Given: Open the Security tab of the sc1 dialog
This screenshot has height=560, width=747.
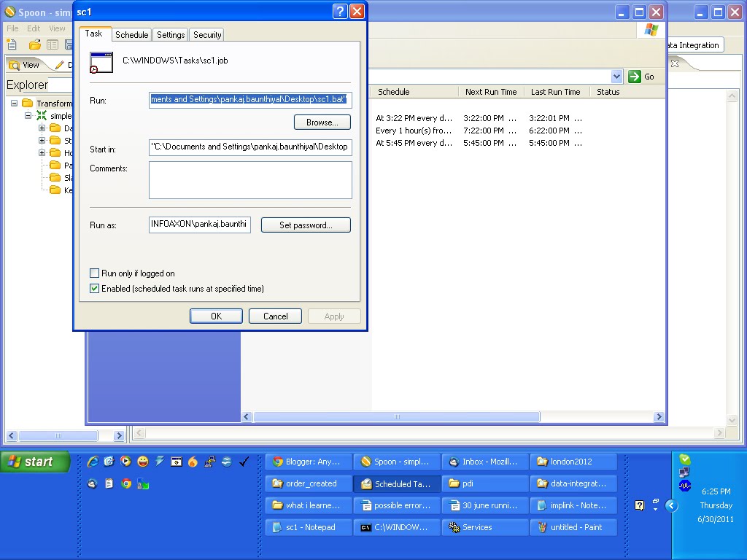Looking at the screenshot, I should (x=206, y=34).
